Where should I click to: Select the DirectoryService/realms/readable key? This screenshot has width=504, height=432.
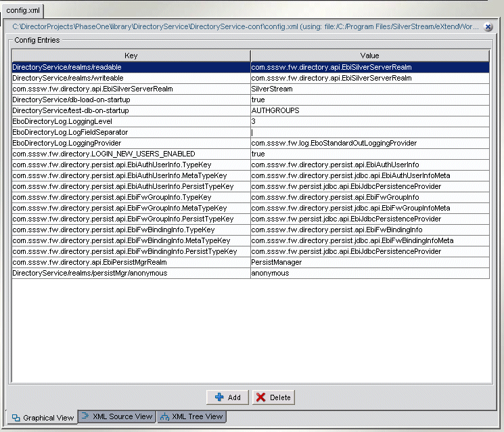(x=131, y=67)
